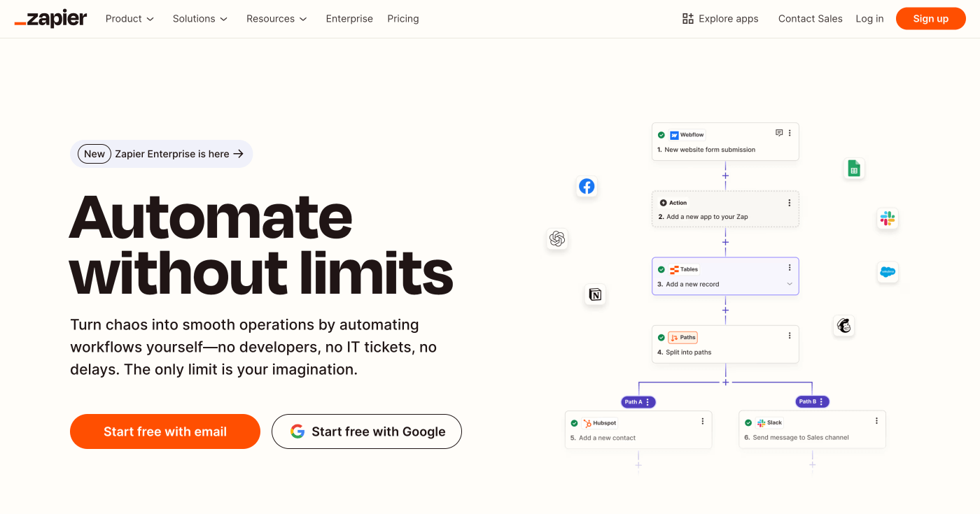The height and width of the screenshot is (514, 980).
Task: Click Log in
Action: 869,19
